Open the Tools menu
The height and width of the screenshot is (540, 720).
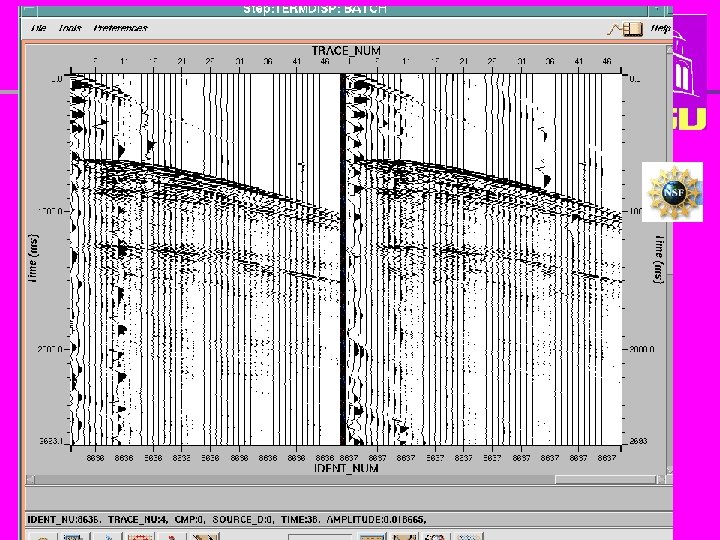[x=70, y=28]
